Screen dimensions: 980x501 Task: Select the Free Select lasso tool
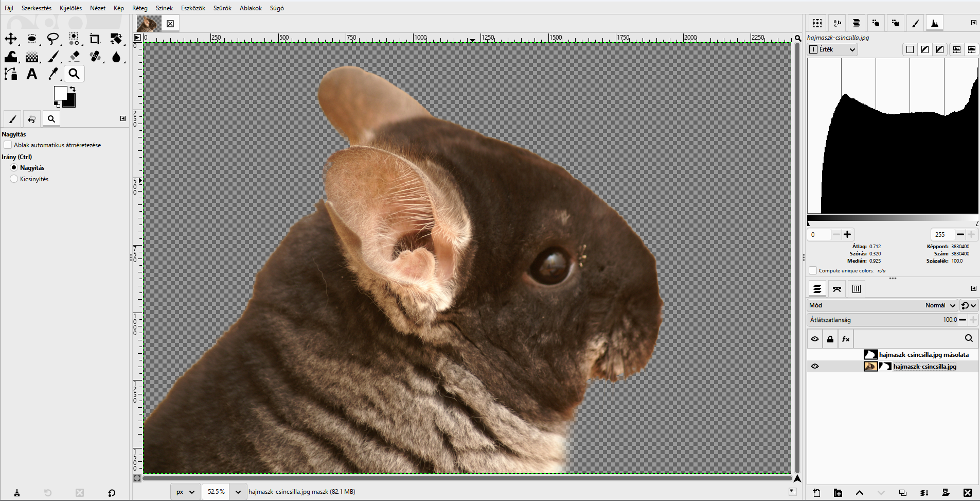pos(52,39)
